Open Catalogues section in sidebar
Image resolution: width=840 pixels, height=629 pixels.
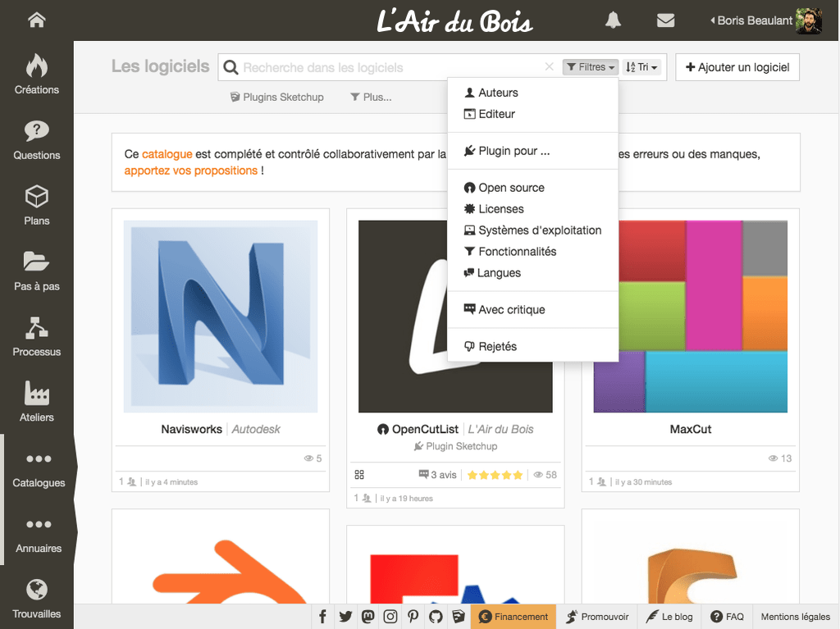pos(39,467)
